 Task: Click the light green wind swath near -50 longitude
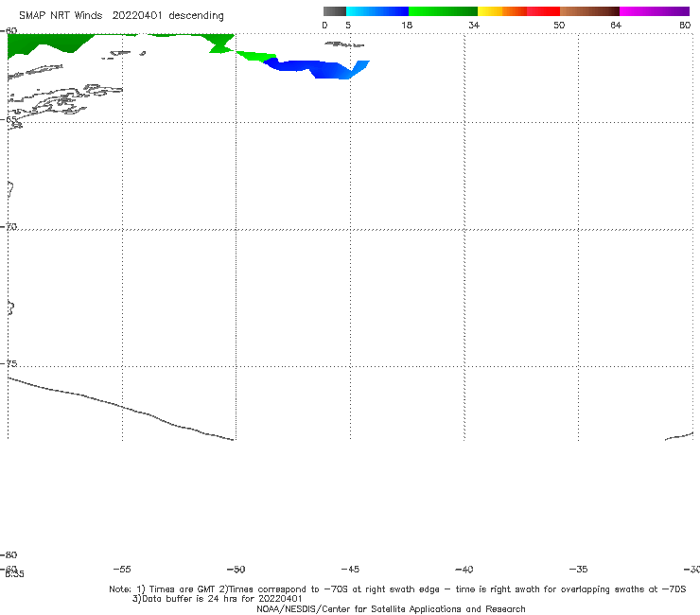coord(255,56)
